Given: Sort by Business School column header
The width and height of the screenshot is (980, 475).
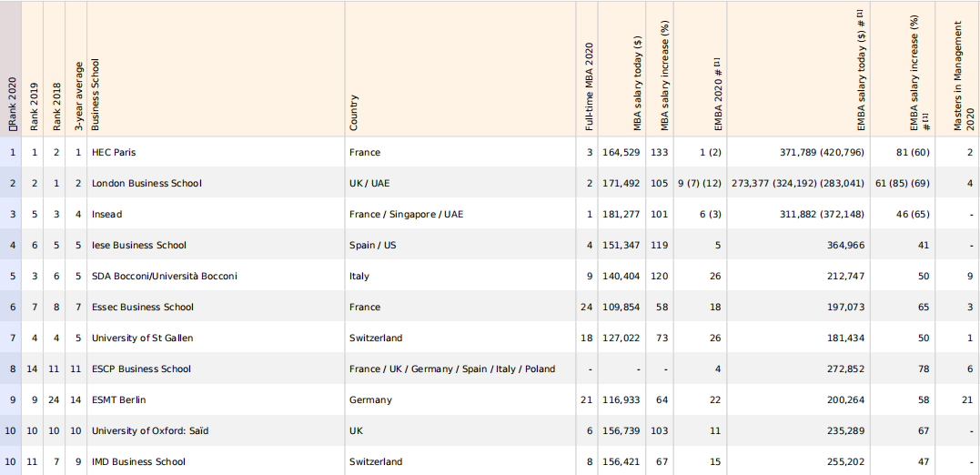Looking at the screenshot, I should [96, 96].
